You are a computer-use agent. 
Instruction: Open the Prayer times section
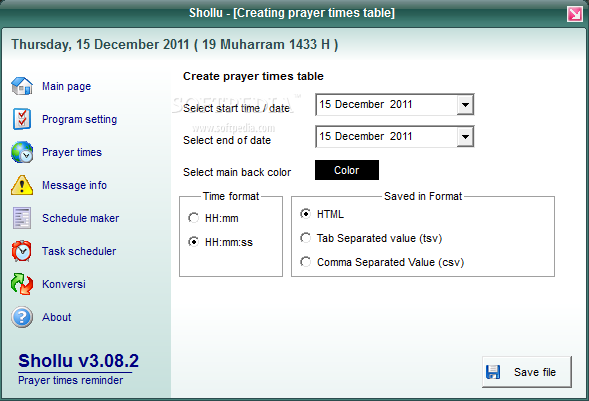point(72,152)
